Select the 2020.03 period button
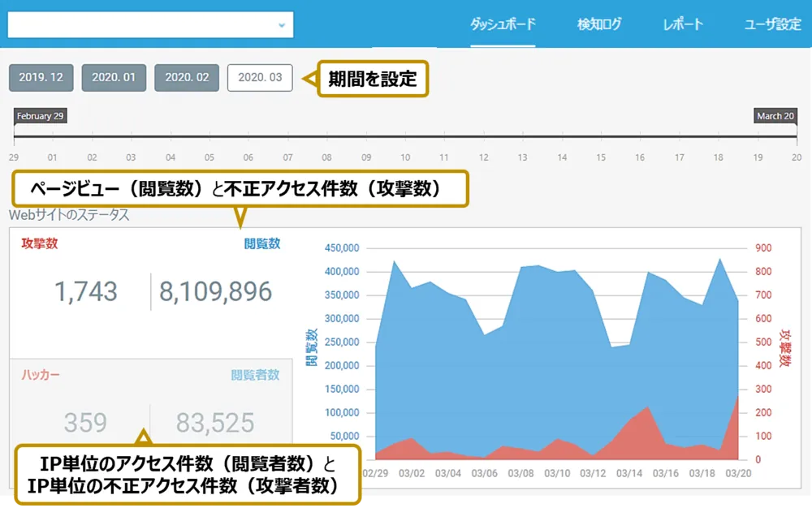 point(260,77)
